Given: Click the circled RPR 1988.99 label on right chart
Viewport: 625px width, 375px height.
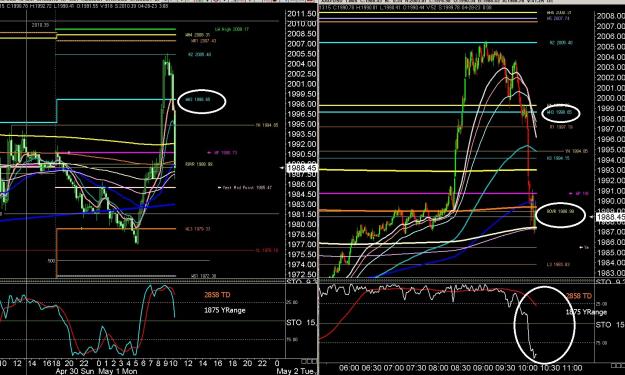Looking at the screenshot, I should (x=560, y=211).
